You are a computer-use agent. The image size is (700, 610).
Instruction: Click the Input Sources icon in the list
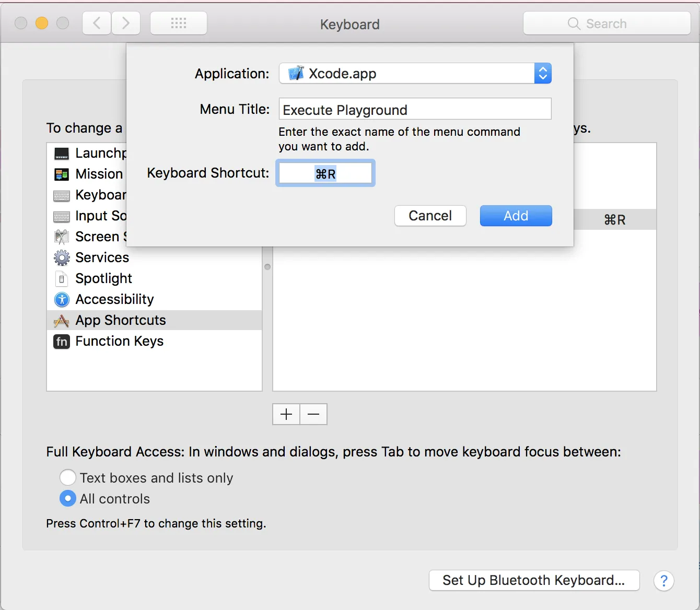62,217
